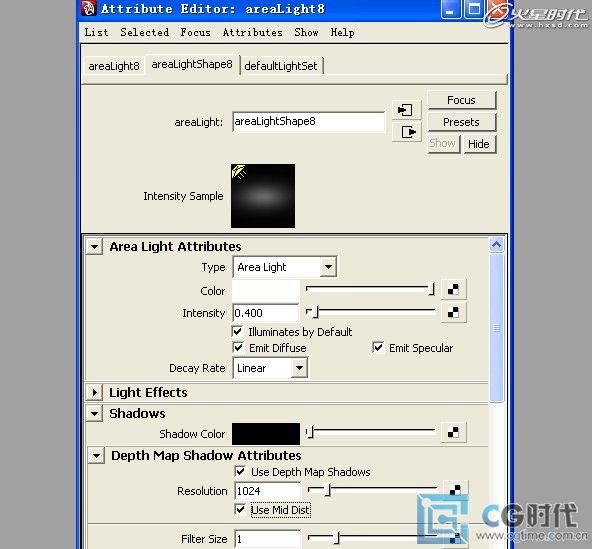Click the output connection arrow icon
Screen dimensions: 592x549
click(406, 132)
